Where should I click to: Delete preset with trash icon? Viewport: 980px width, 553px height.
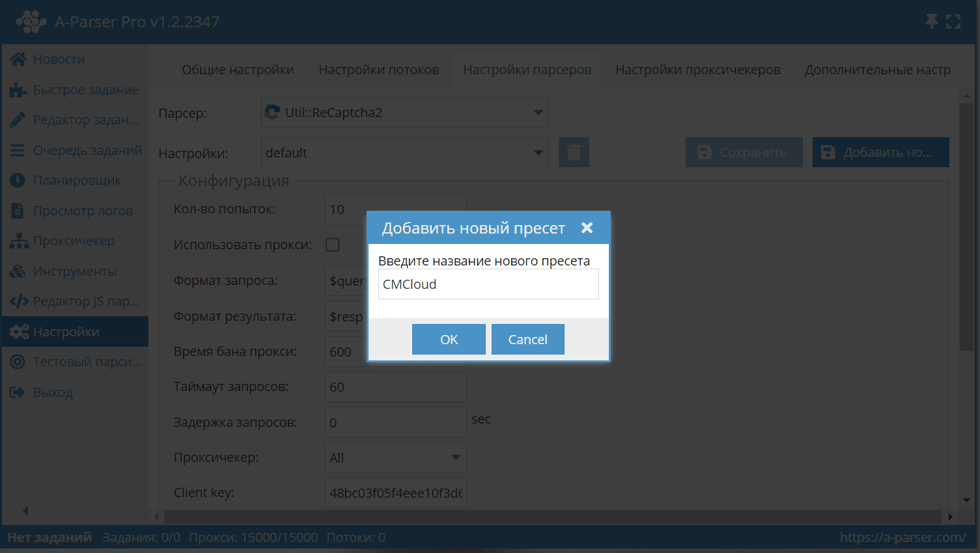[574, 152]
